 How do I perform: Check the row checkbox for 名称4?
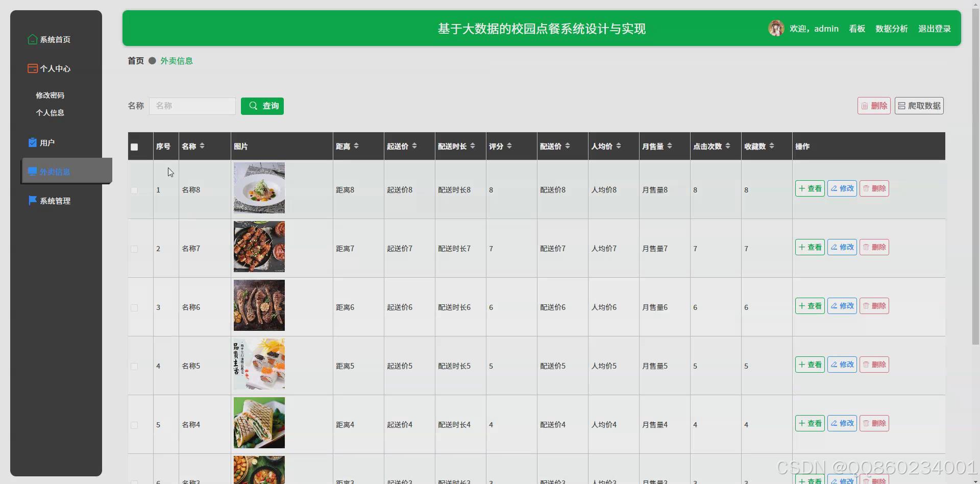tap(134, 425)
